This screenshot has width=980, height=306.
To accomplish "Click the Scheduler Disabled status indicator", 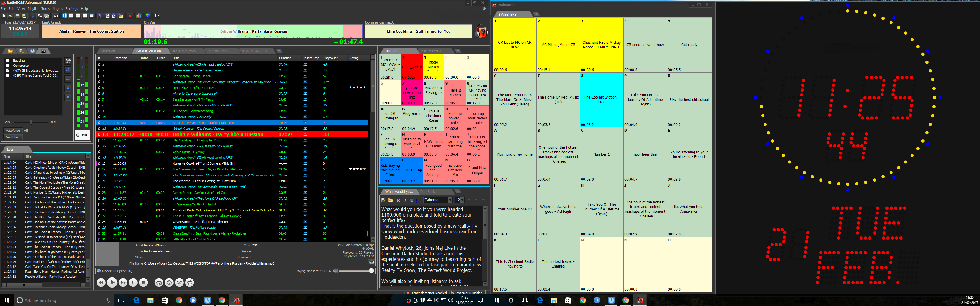I will [x=467, y=293].
